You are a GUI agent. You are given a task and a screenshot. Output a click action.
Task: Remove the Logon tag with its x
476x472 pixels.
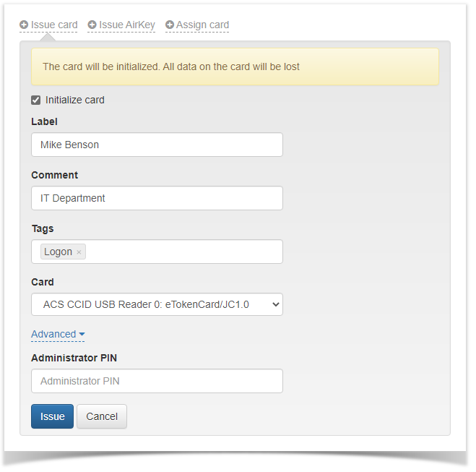(x=79, y=252)
